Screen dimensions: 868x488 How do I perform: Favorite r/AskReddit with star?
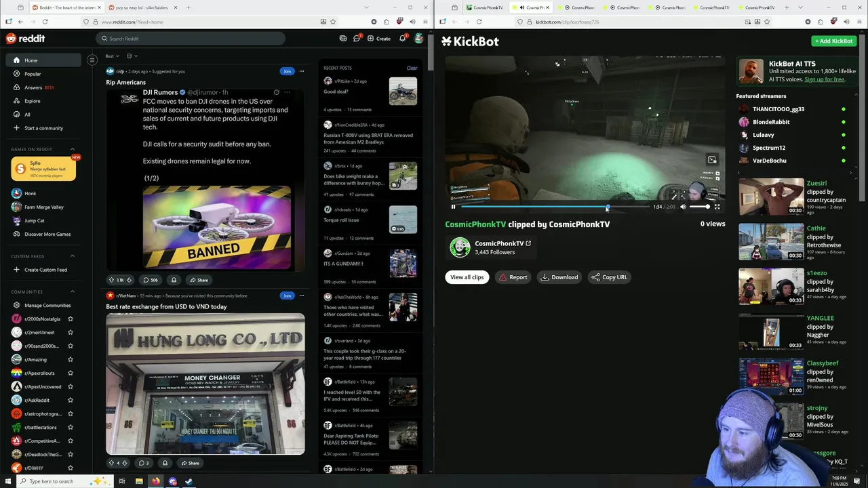(71, 401)
